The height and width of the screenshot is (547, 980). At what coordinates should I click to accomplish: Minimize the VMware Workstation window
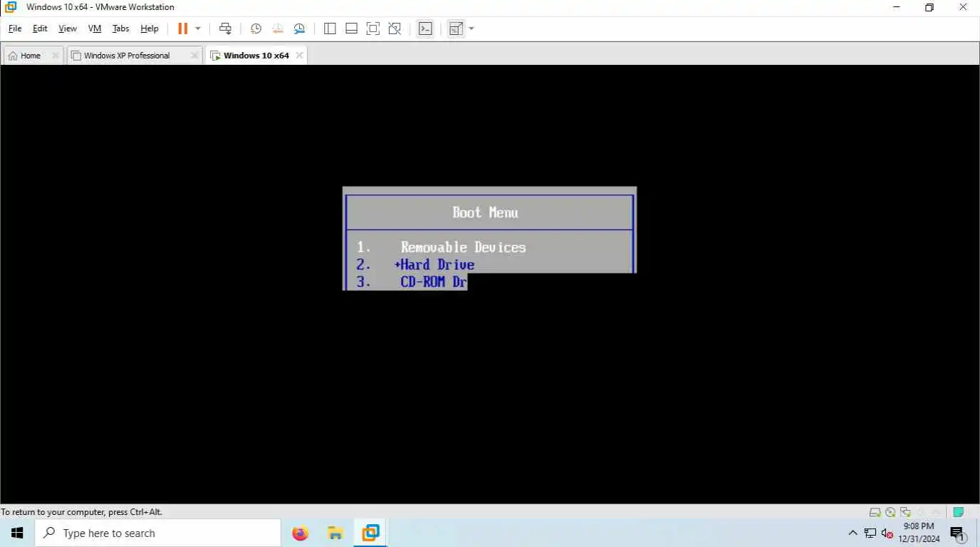(x=896, y=7)
